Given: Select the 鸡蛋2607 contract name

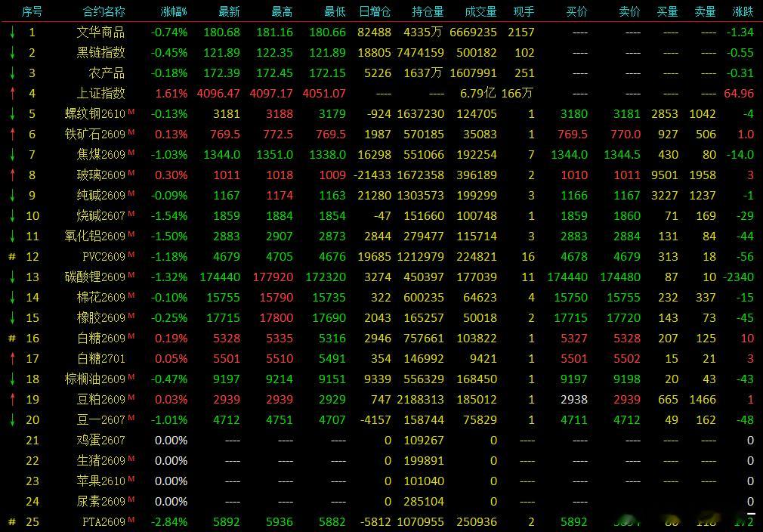Looking at the screenshot, I should tap(100, 441).
